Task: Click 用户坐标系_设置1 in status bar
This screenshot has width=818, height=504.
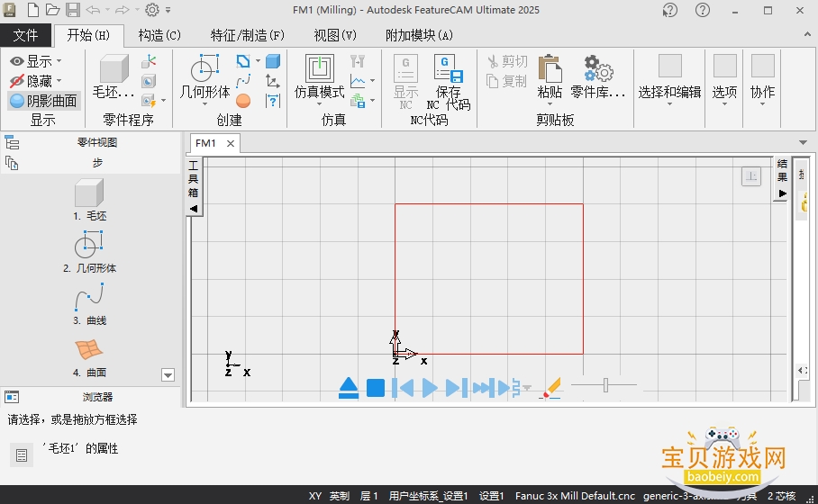Action: click(428, 496)
